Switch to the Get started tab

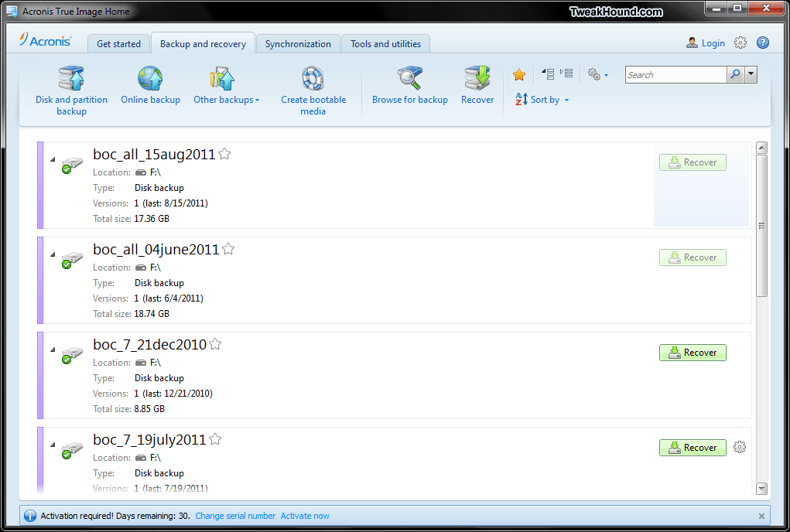(118, 44)
